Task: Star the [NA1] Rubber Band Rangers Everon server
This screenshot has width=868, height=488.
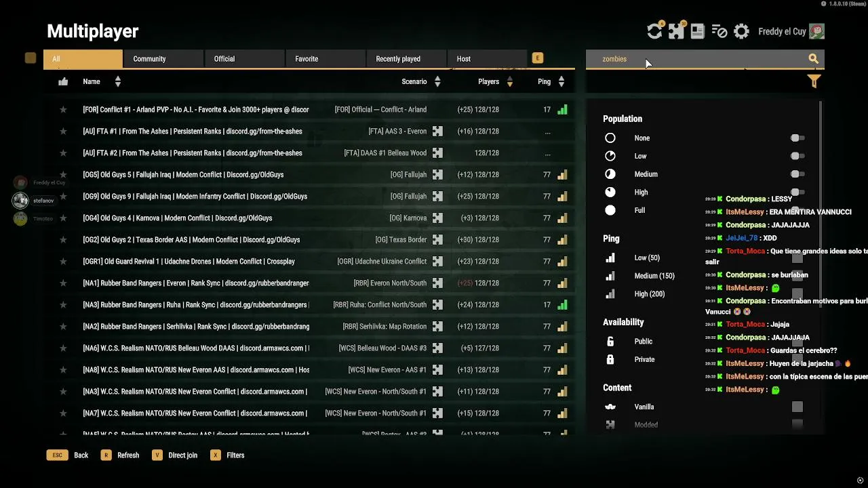Action: pyautogui.click(x=63, y=283)
